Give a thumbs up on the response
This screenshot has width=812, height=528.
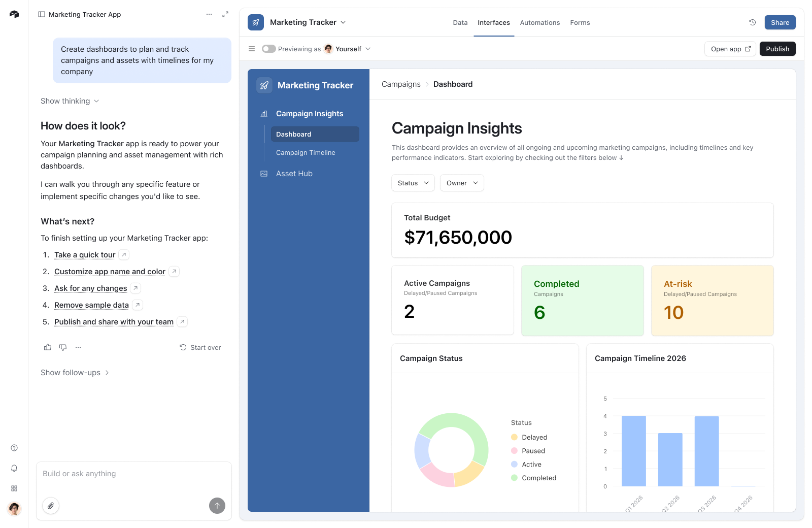(x=47, y=347)
